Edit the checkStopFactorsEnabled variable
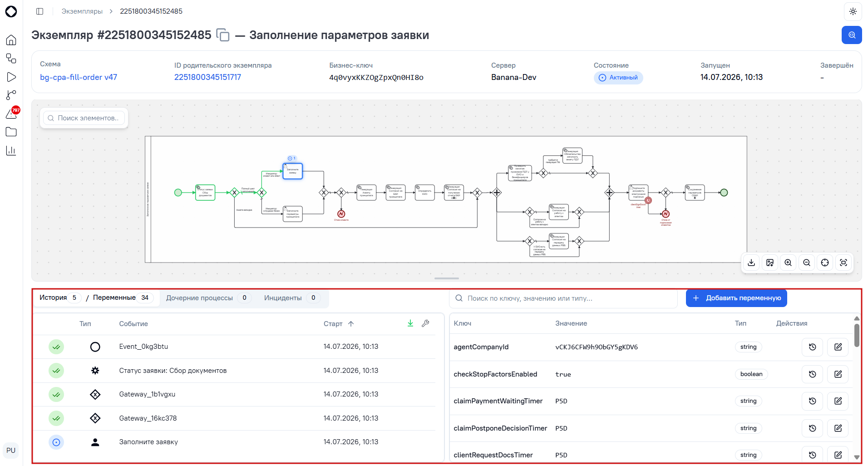 pos(838,374)
